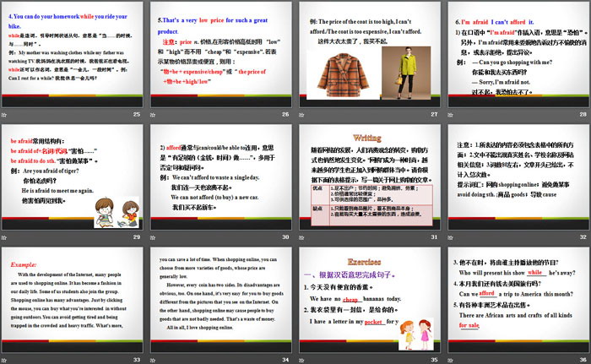Click slide number 29 label
Screen dimensions: 591x364
point(137,237)
